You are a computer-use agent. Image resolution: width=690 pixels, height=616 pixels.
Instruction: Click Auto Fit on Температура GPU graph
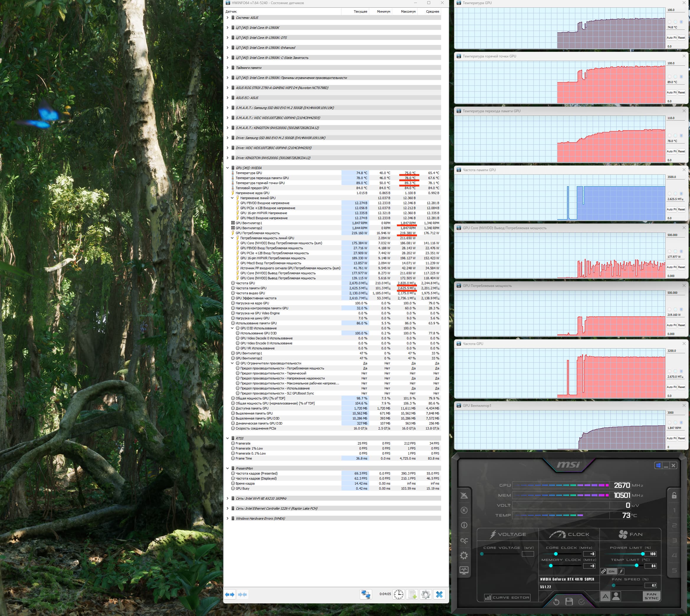click(671, 38)
